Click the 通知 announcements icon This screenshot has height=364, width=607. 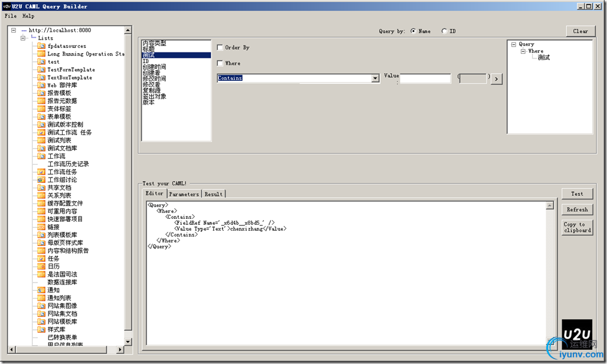coord(41,290)
